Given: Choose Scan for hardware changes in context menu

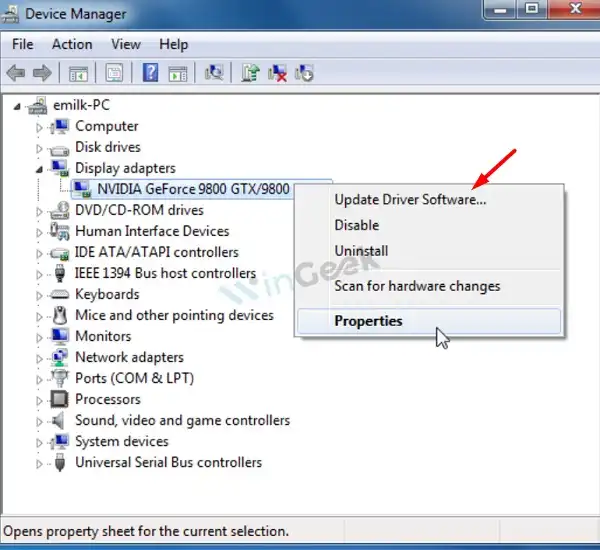Looking at the screenshot, I should (429, 286).
